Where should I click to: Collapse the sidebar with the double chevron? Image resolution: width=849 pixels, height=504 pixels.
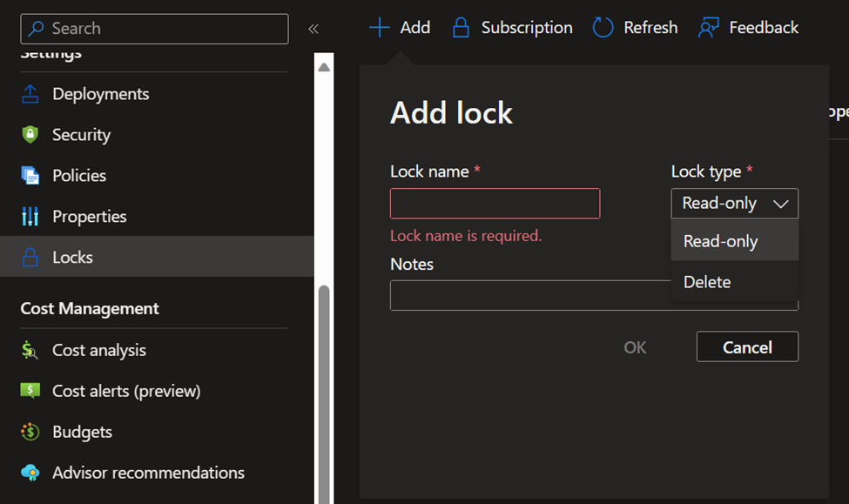pyautogui.click(x=313, y=27)
